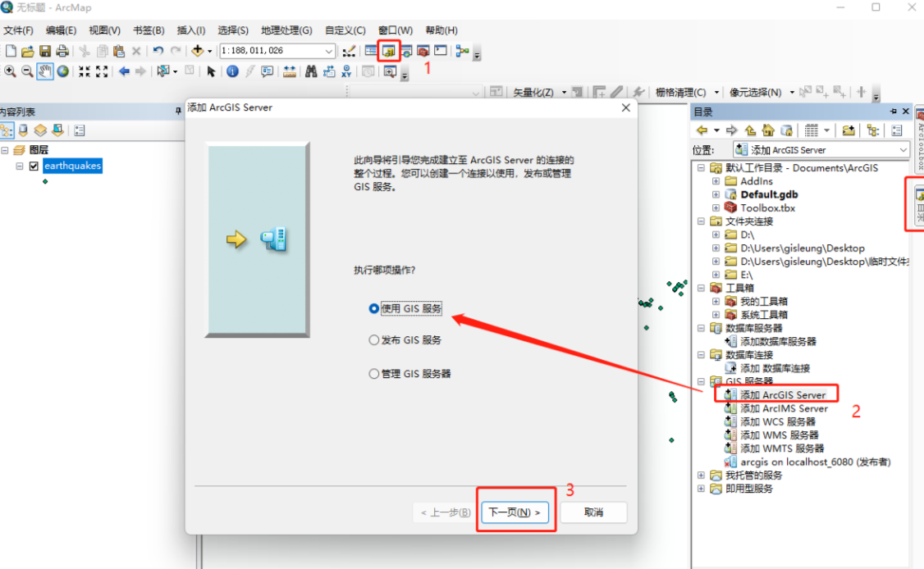Collapse the 文件夹连接 node
Screen dimensions: 924x569
(702, 221)
